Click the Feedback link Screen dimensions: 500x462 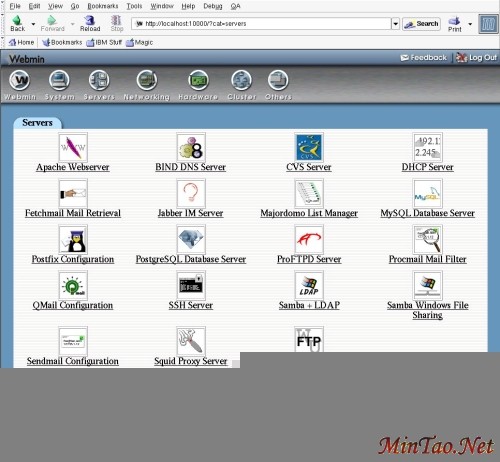(424, 58)
